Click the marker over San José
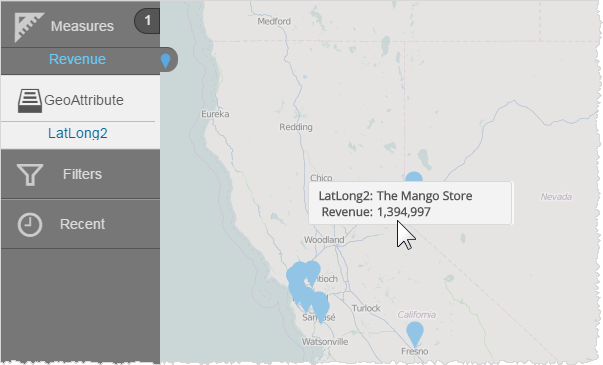The width and height of the screenshot is (603, 365). [x=320, y=307]
